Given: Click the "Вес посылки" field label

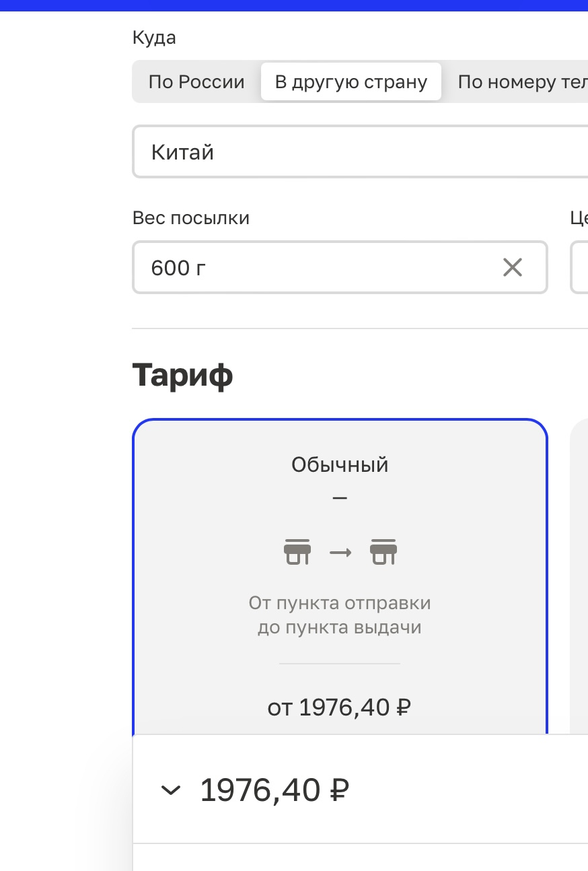Looking at the screenshot, I should pos(191,218).
